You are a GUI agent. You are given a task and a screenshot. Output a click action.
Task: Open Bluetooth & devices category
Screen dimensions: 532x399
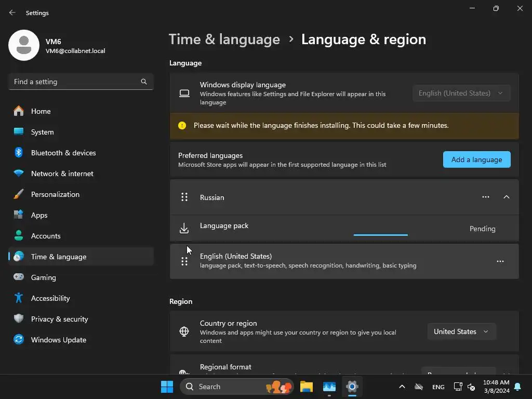(x=81, y=153)
